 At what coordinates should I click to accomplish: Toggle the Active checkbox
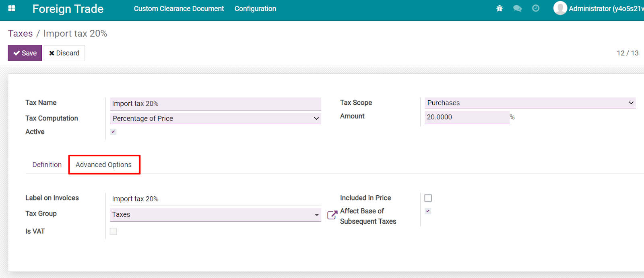point(114,132)
